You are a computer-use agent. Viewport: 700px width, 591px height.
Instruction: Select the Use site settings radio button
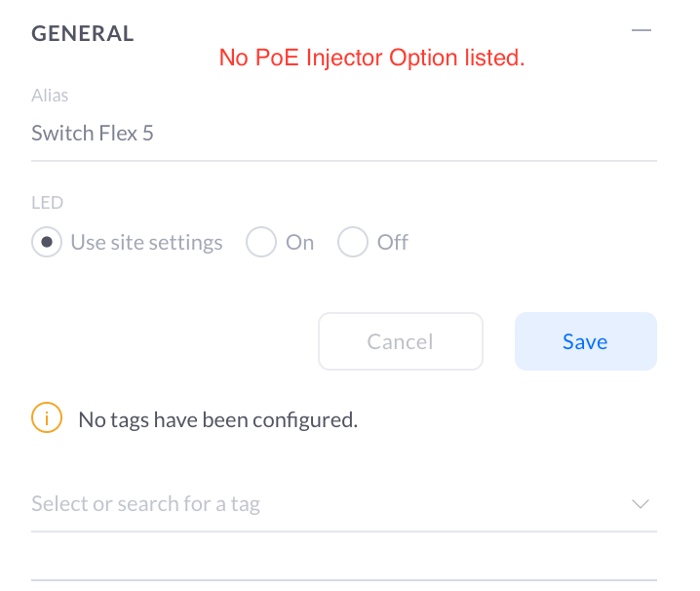click(x=47, y=242)
